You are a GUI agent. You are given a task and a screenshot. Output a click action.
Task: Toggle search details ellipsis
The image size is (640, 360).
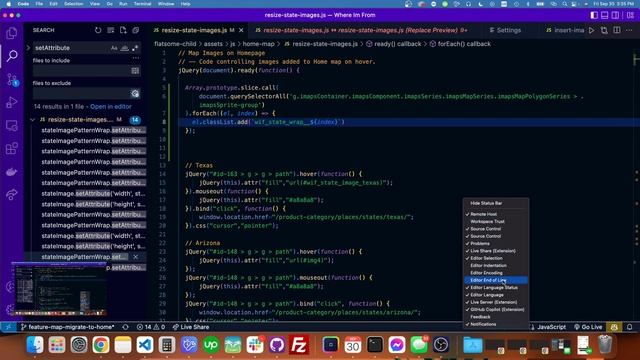pos(136,58)
